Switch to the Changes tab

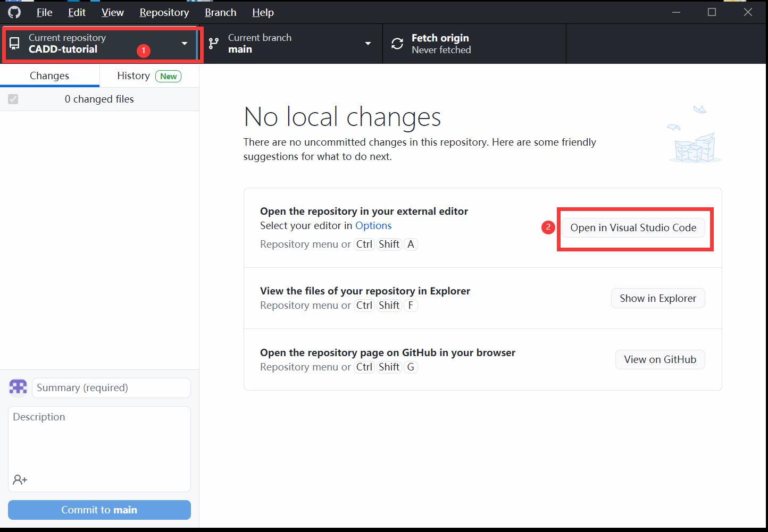49,75
